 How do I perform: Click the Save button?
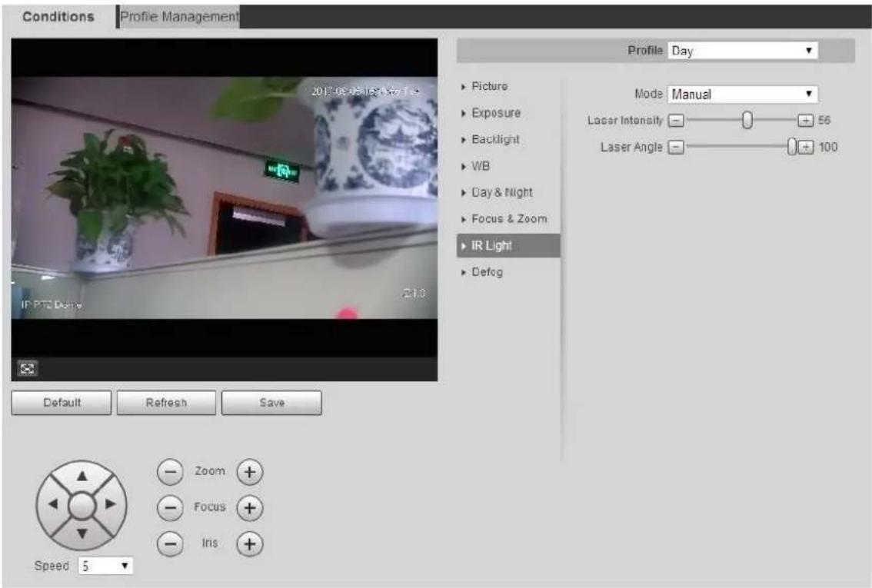(271, 402)
